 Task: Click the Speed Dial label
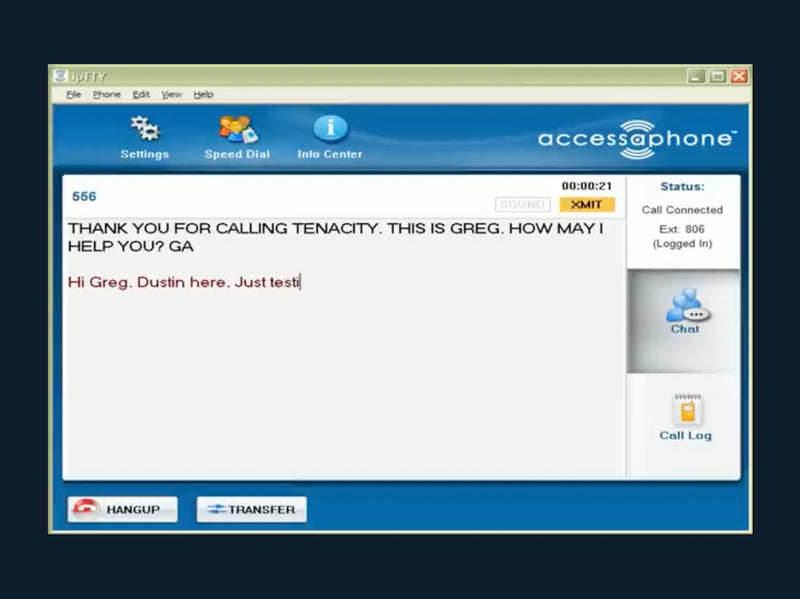[237, 154]
